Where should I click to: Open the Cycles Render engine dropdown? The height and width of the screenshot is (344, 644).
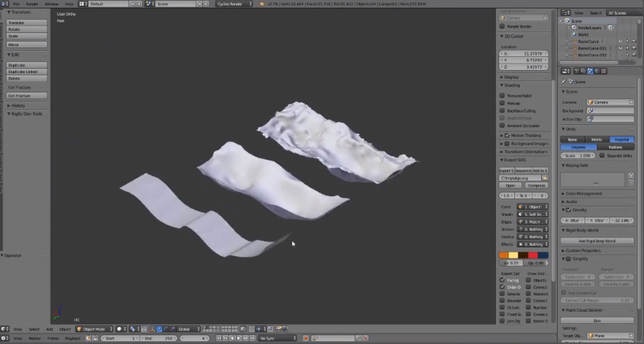point(234,4)
